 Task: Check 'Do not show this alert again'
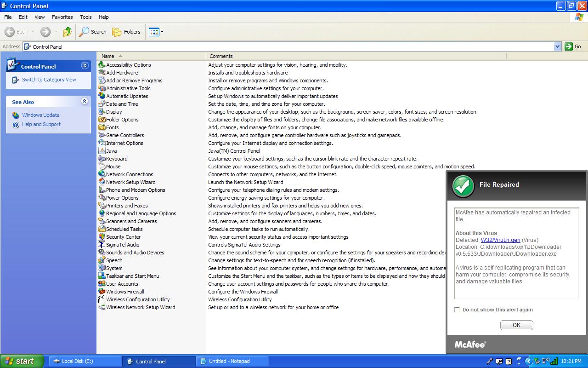pos(457,310)
